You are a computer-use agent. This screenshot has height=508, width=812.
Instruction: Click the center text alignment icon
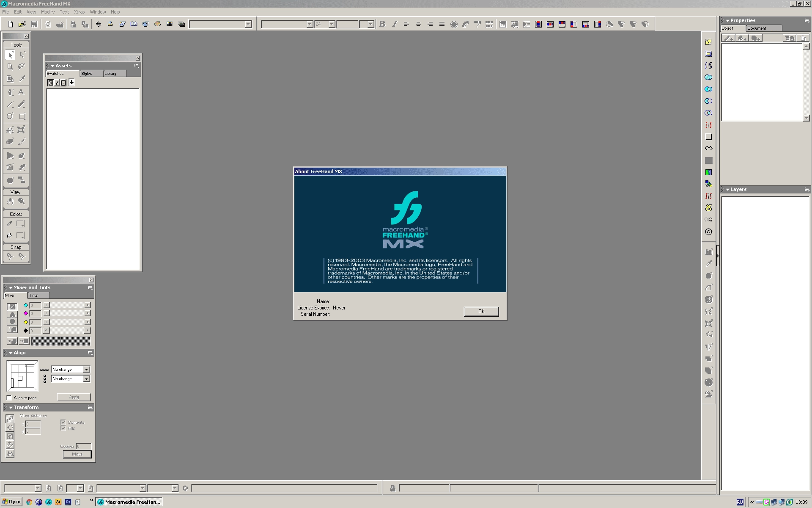click(418, 24)
